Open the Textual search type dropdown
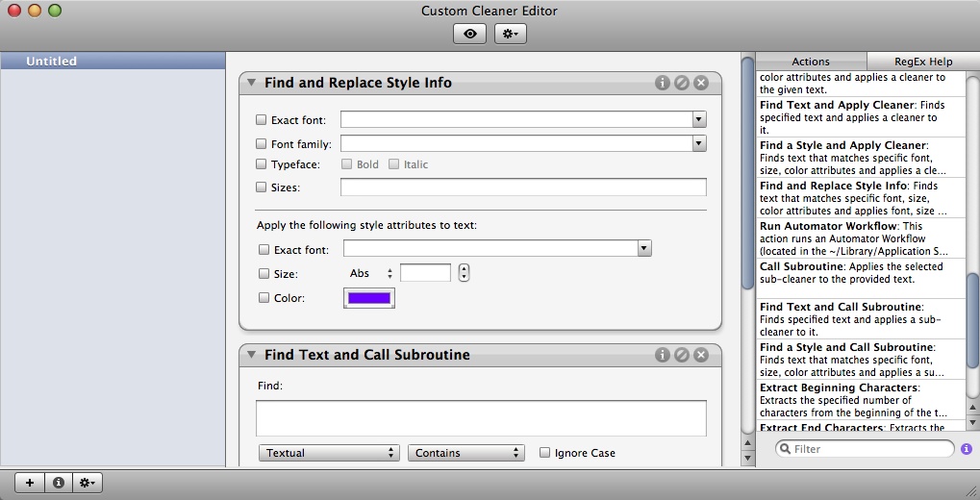980x500 pixels. pos(328,453)
